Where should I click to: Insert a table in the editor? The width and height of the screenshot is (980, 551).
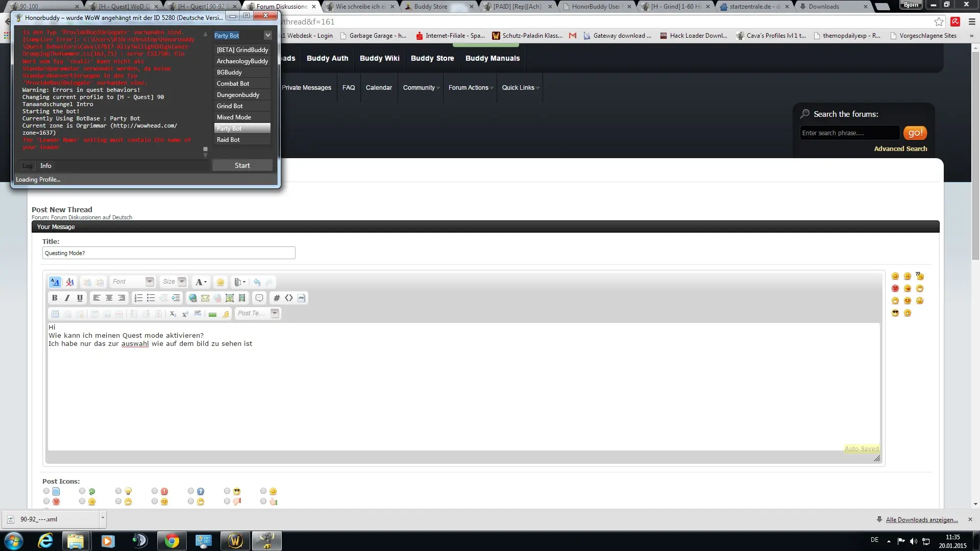coord(55,314)
